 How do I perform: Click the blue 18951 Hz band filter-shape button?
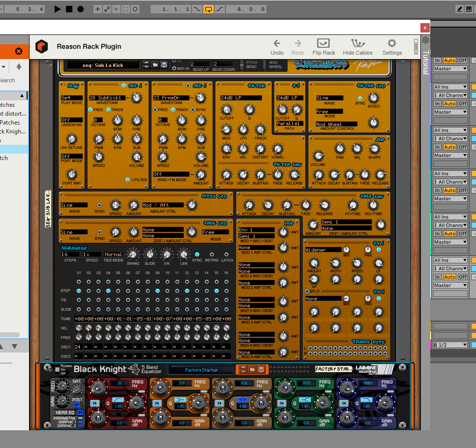(x=366, y=400)
